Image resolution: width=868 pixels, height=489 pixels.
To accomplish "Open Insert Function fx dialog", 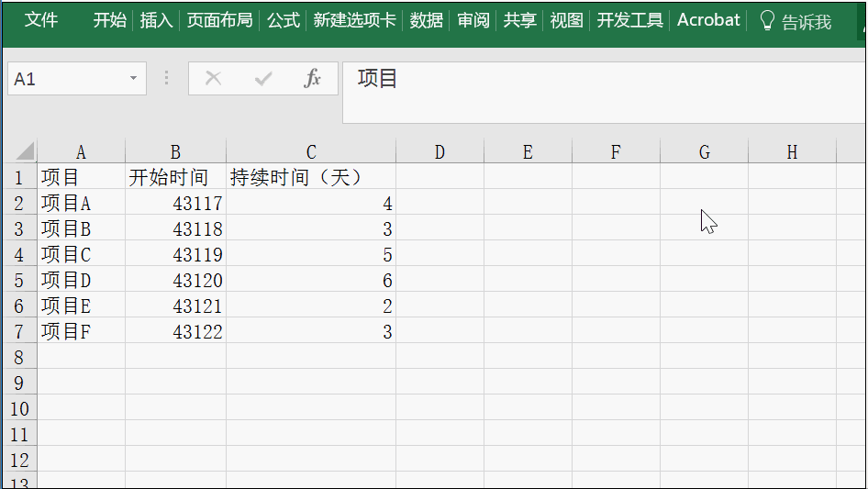I will (312, 78).
